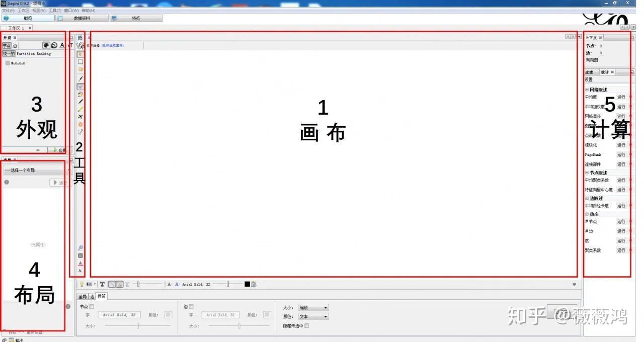644x342 pixels.
Task: Click the red underlined 'A' label color reset icon
Action: 80,263
